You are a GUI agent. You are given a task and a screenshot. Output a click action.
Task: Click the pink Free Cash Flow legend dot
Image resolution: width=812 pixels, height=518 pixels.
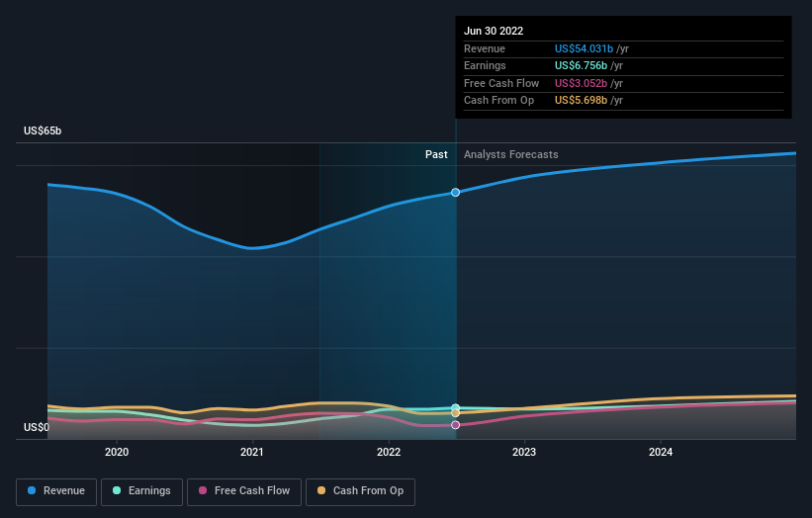coord(203,490)
